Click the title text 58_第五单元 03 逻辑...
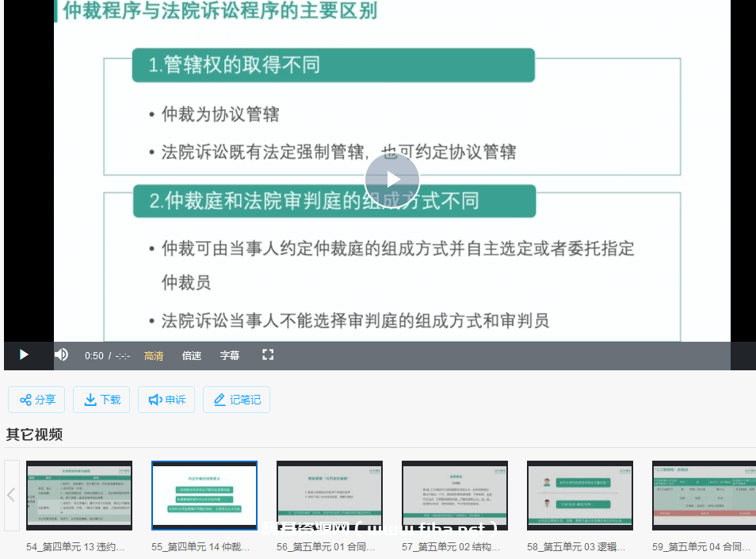756x559 pixels. 576,547
